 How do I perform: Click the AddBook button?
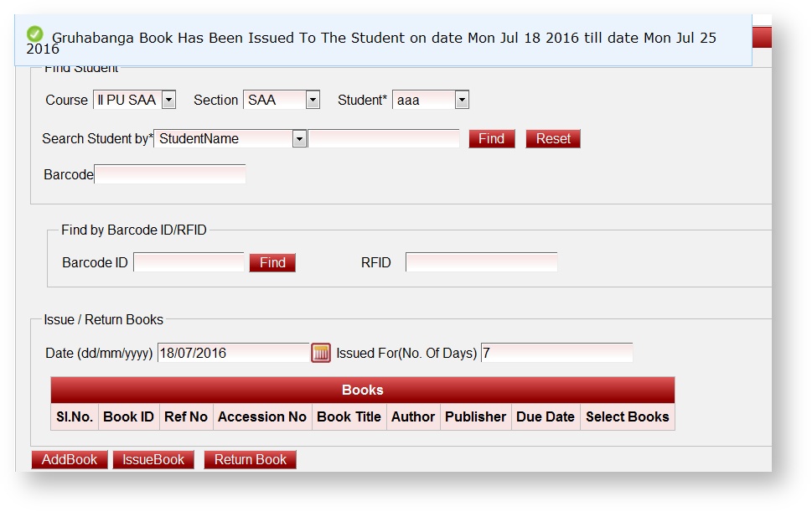(x=70, y=460)
